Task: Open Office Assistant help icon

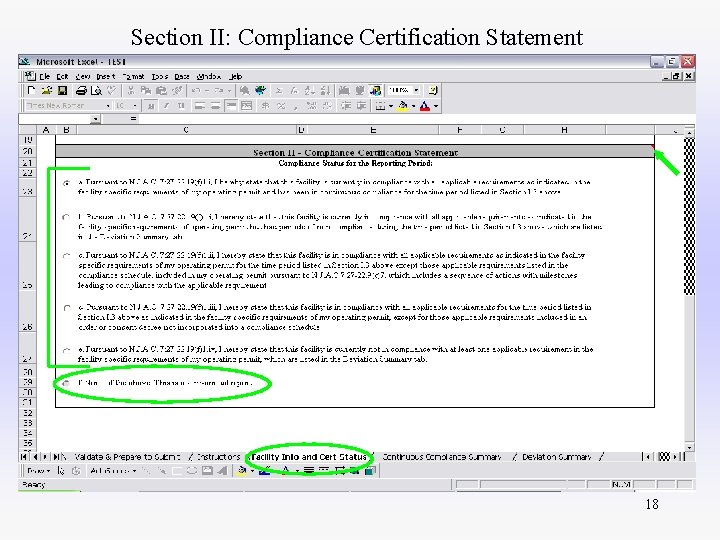Action: [x=433, y=90]
